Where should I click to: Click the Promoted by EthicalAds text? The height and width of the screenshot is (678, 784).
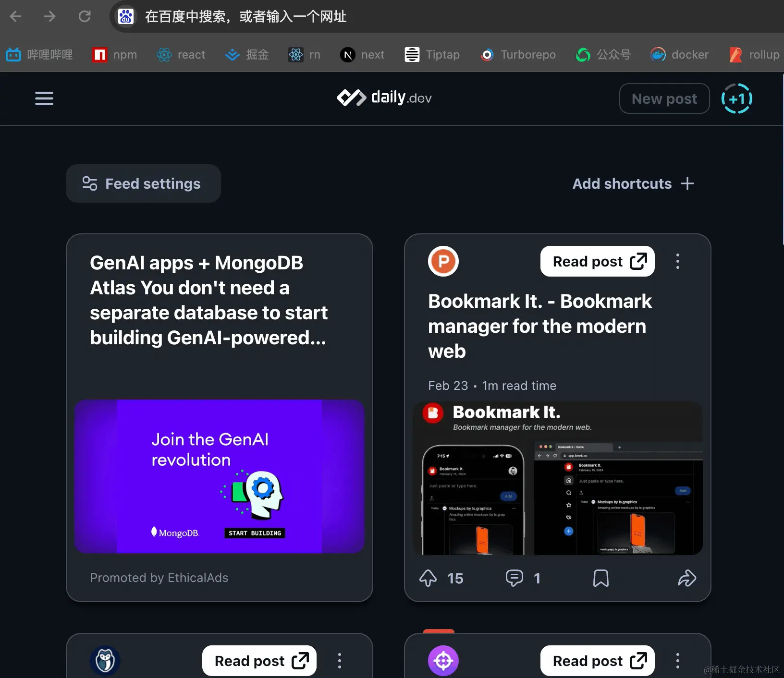click(159, 578)
